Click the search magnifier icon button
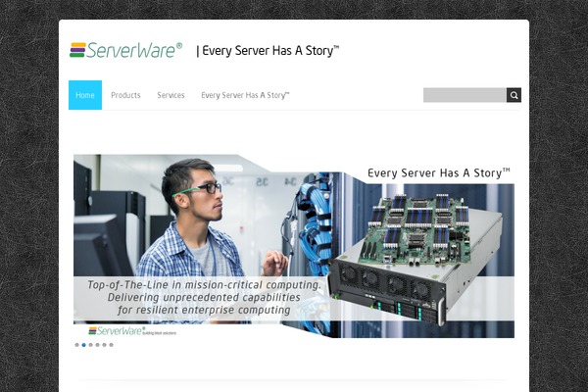Image resolution: width=588 pixels, height=392 pixels. pyautogui.click(x=514, y=95)
